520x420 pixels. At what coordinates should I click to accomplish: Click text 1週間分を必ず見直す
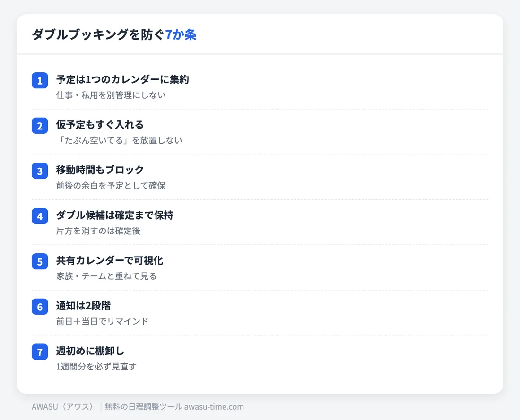click(x=96, y=367)
